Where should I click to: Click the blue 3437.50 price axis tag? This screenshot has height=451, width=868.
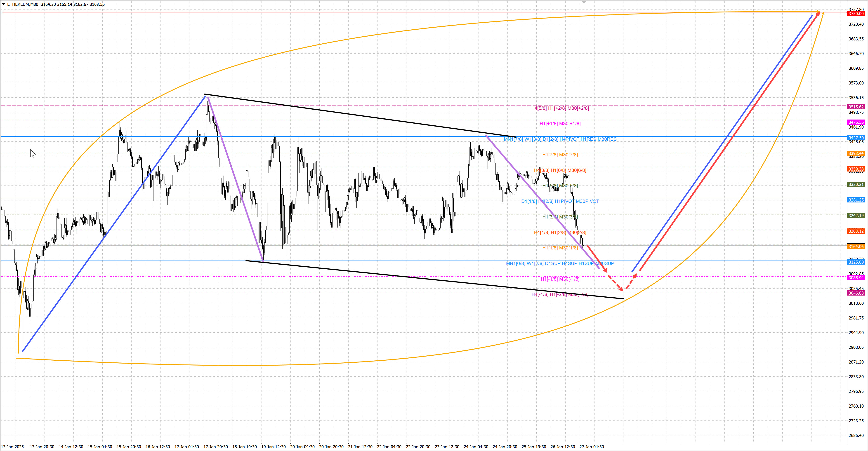(856, 138)
